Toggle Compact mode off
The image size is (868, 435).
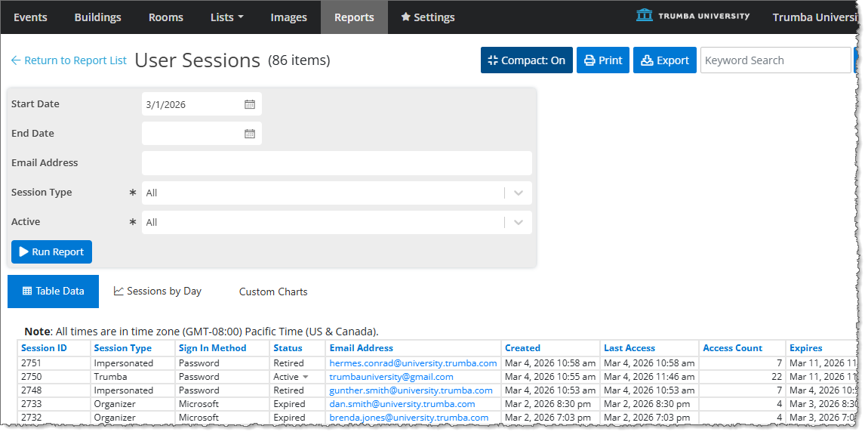(526, 60)
